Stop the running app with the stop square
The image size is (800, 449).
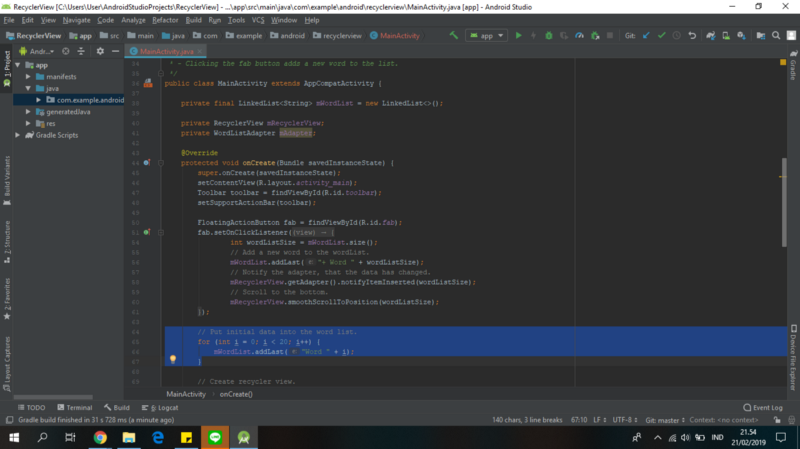610,35
